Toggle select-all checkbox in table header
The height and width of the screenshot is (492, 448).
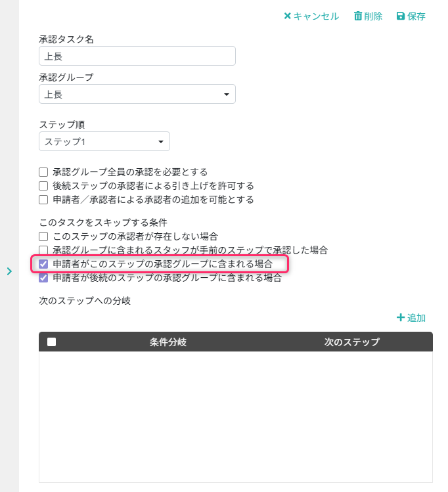click(52, 342)
